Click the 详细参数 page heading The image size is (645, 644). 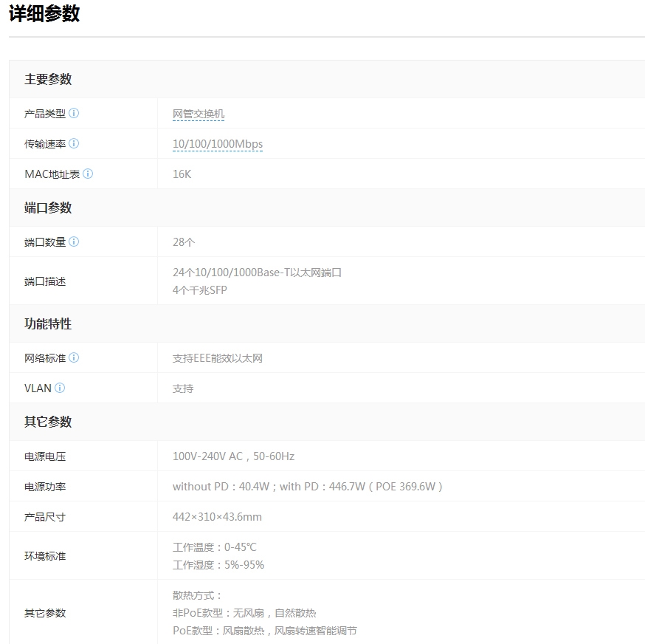pyautogui.click(x=44, y=14)
